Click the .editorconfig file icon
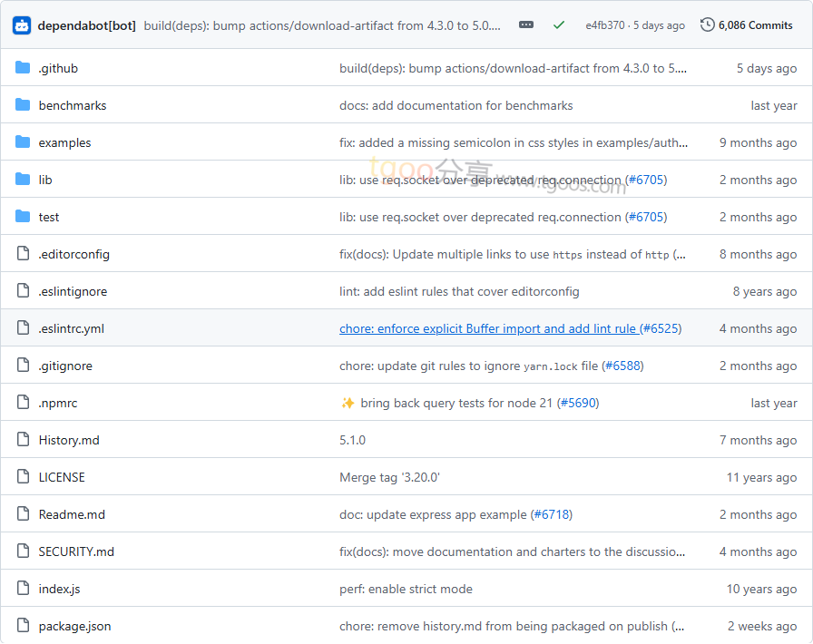Viewport: 813px width, 644px height. [23, 254]
